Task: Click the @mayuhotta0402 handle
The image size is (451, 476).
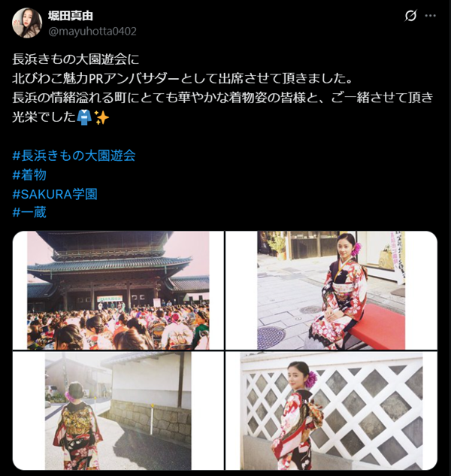Action: (x=92, y=32)
